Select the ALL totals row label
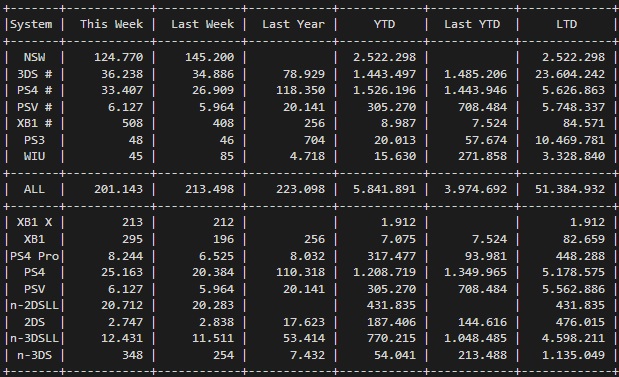619x377 pixels. (x=34, y=189)
